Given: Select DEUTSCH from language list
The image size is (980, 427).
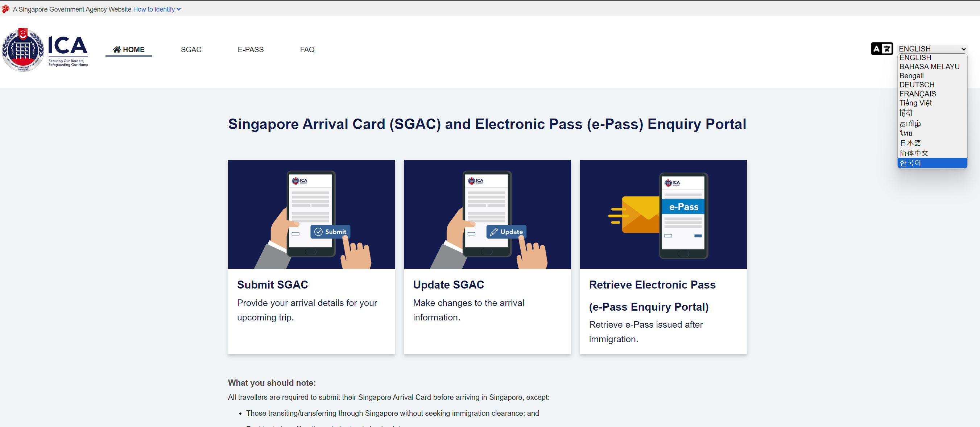Looking at the screenshot, I should click(932, 85).
